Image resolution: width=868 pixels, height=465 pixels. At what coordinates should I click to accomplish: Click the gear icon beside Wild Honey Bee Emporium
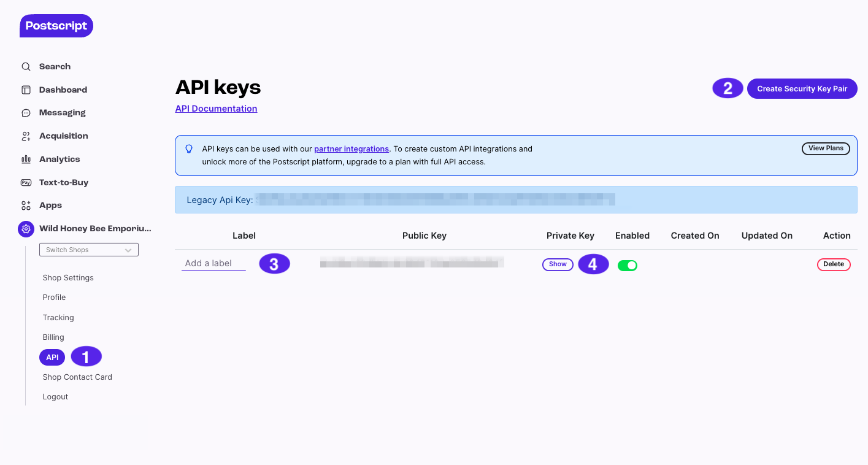click(25, 228)
